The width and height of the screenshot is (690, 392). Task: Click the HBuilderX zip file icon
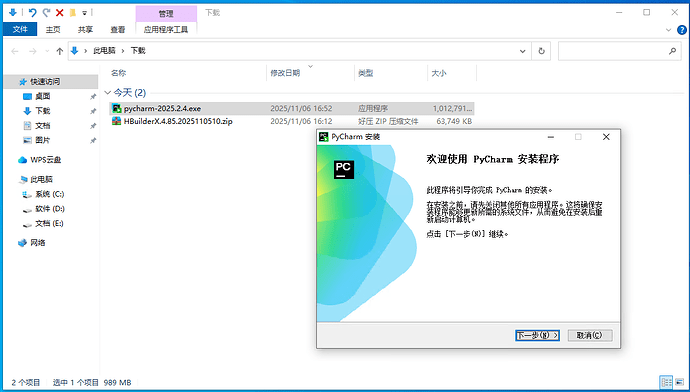(x=116, y=121)
